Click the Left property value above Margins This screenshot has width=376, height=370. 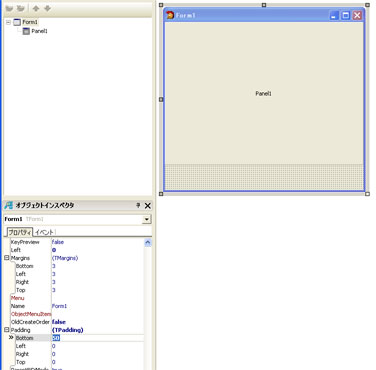(54, 250)
